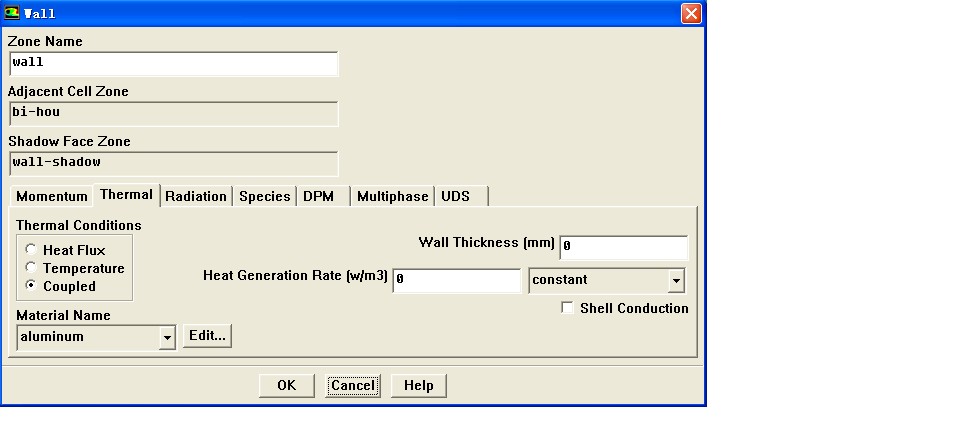
Task: Switch to the Species tab
Action: point(264,196)
